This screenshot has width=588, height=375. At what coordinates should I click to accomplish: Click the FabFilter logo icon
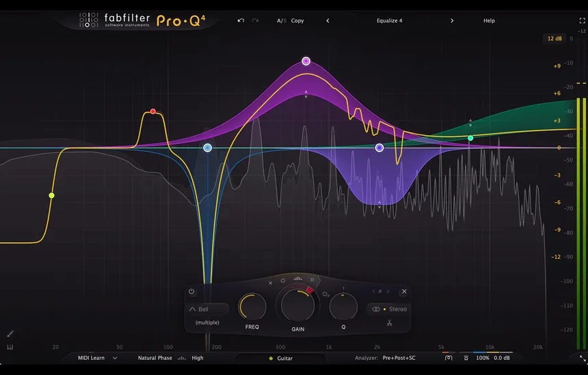(x=88, y=20)
